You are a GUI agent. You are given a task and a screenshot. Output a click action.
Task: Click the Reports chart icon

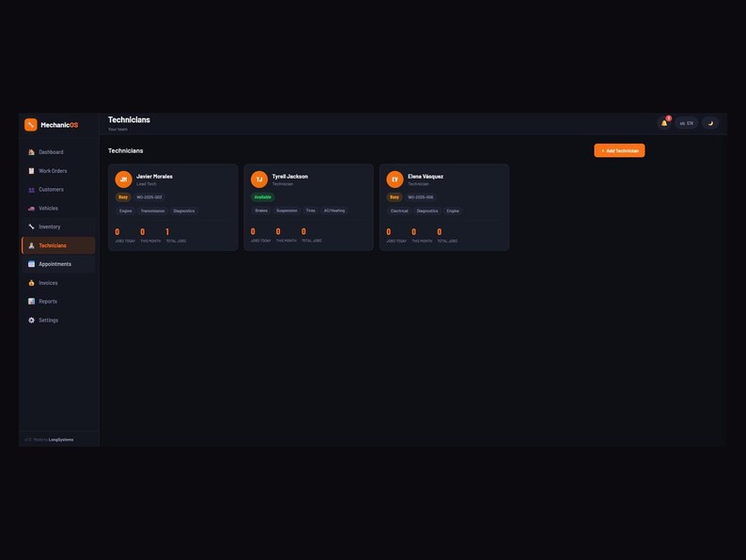click(x=31, y=302)
